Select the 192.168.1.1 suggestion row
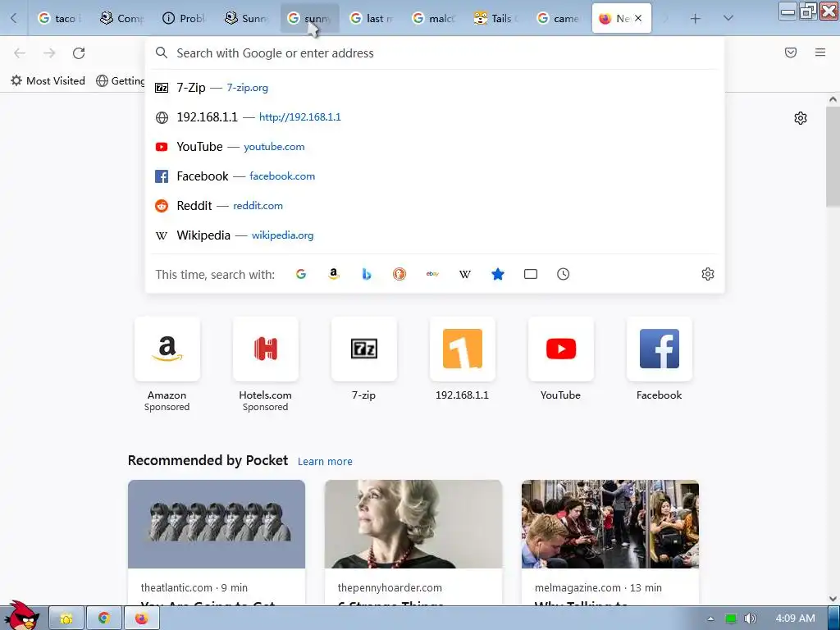The height and width of the screenshot is (630, 840). pyautogui.click(x=435, y=117)
